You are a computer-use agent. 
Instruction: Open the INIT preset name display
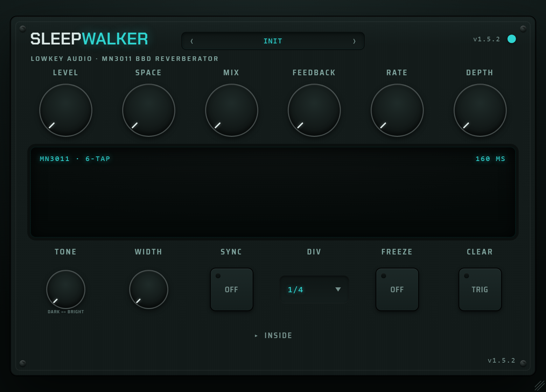tap(273, 41)
